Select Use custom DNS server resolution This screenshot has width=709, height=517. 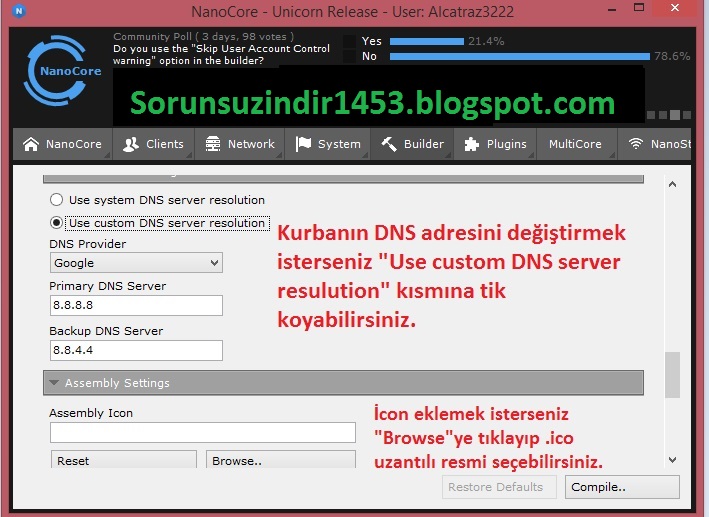point(57,223)
